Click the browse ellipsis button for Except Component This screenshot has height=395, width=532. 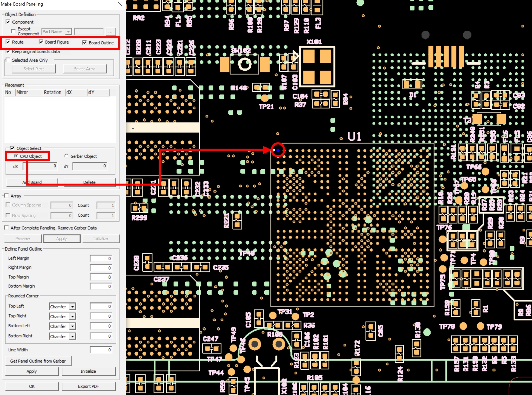110,32
